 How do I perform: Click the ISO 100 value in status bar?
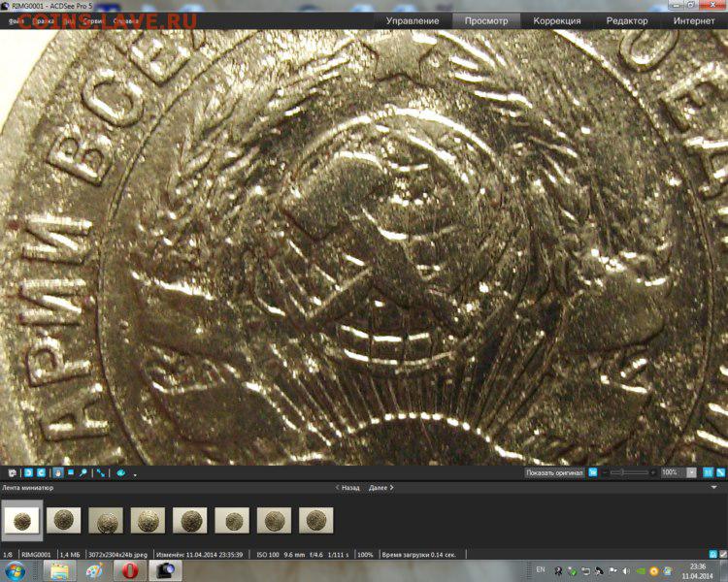click(x=268, y=555)
